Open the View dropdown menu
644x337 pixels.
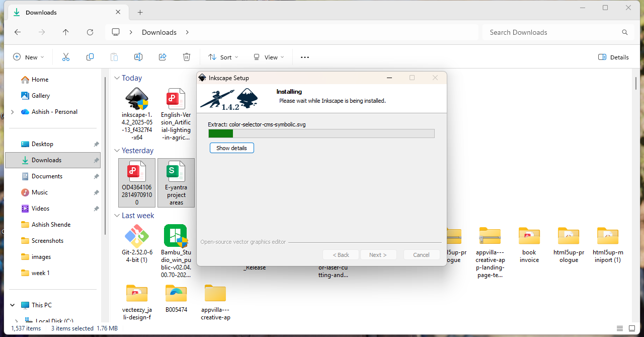coord(269,57)
